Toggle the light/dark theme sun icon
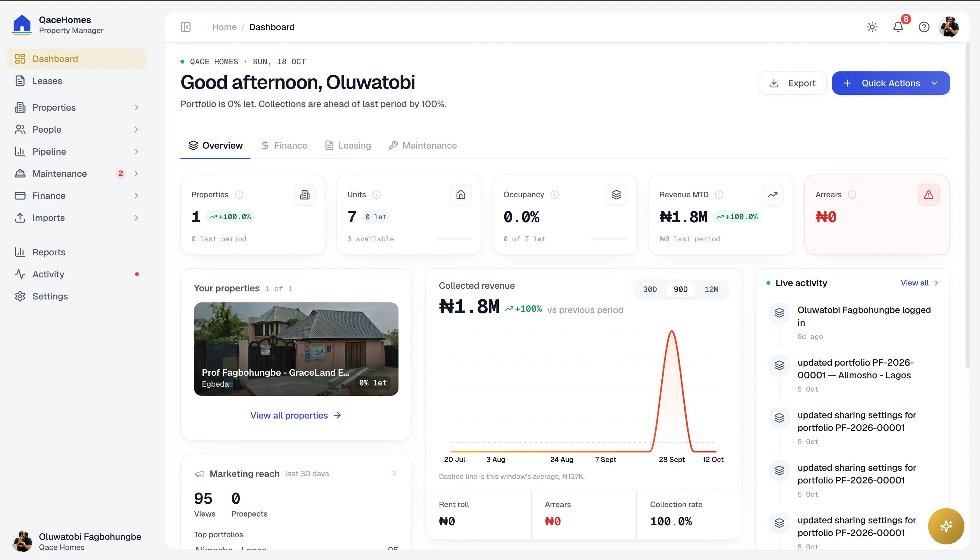Viewport: 980px width, 560px height. [x=872, y=27]
